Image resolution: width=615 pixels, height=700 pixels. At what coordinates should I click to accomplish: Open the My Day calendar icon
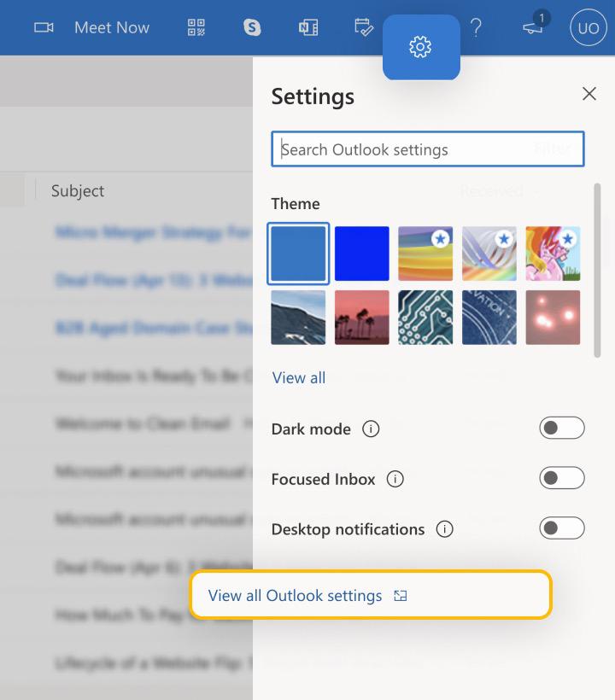(x=364, y=27)
